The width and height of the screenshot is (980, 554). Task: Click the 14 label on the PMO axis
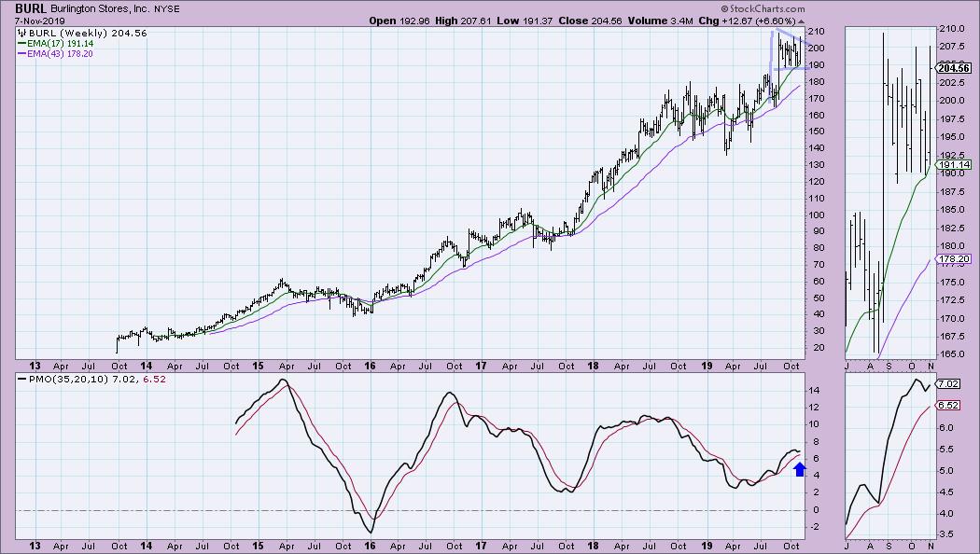815,391
